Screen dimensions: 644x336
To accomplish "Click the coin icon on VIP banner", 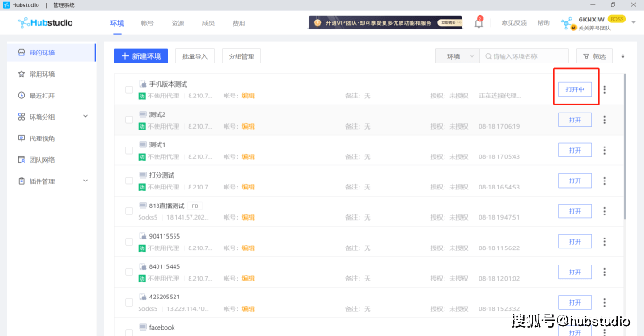I will tap(318, 22).
